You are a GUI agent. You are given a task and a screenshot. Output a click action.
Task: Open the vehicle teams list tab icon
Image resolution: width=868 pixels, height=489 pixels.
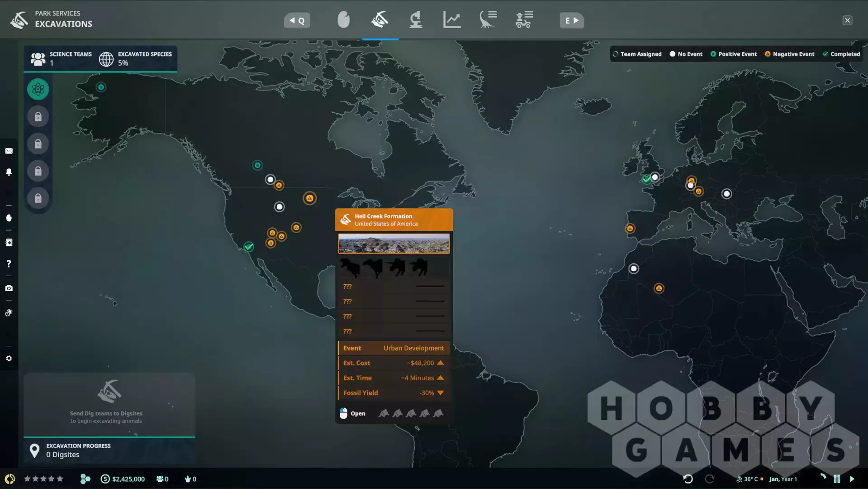click(x=524, y=20)
